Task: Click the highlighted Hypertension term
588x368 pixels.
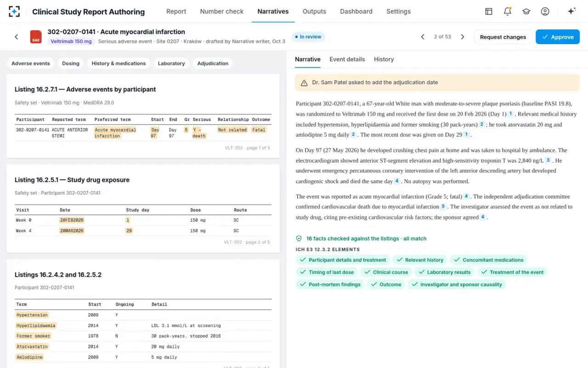Action: [x=32, y=315]
